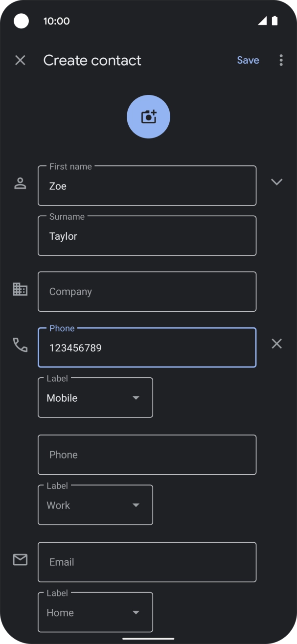
Task: Click the company building icon
Action: (x=20, y=289)
